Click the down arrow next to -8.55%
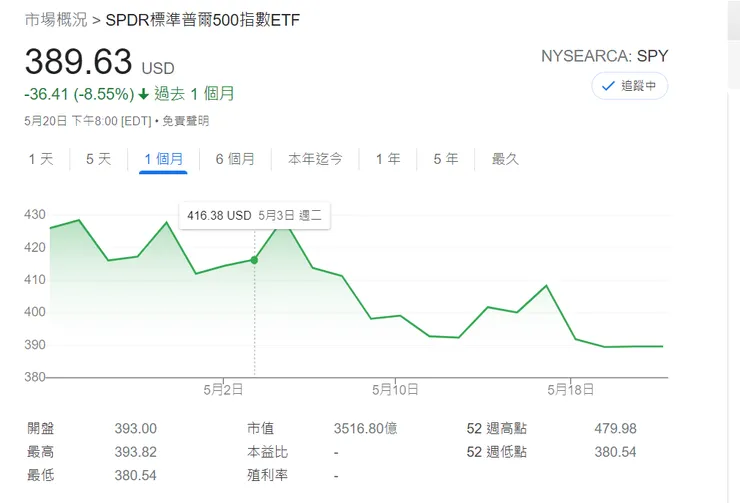The height and width of the screenshot is (503, 740). click(x=143, y=94)
